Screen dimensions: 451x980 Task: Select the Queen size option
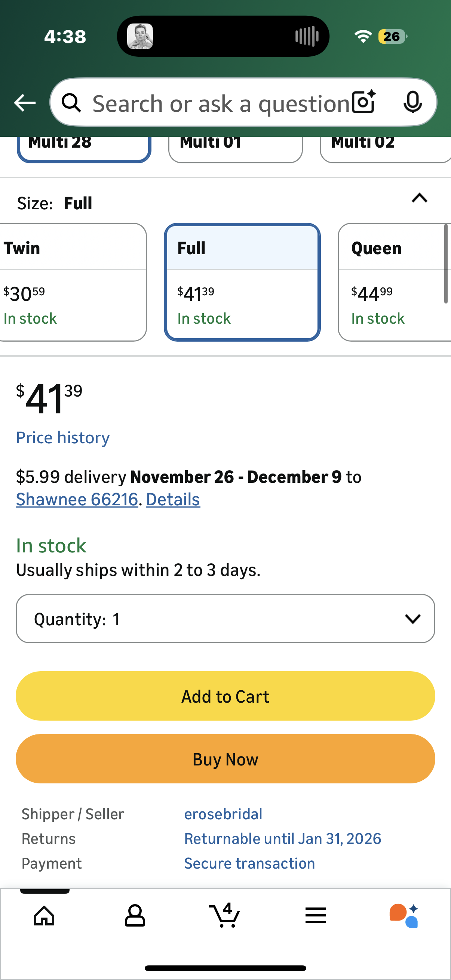(x=394, y=282)
